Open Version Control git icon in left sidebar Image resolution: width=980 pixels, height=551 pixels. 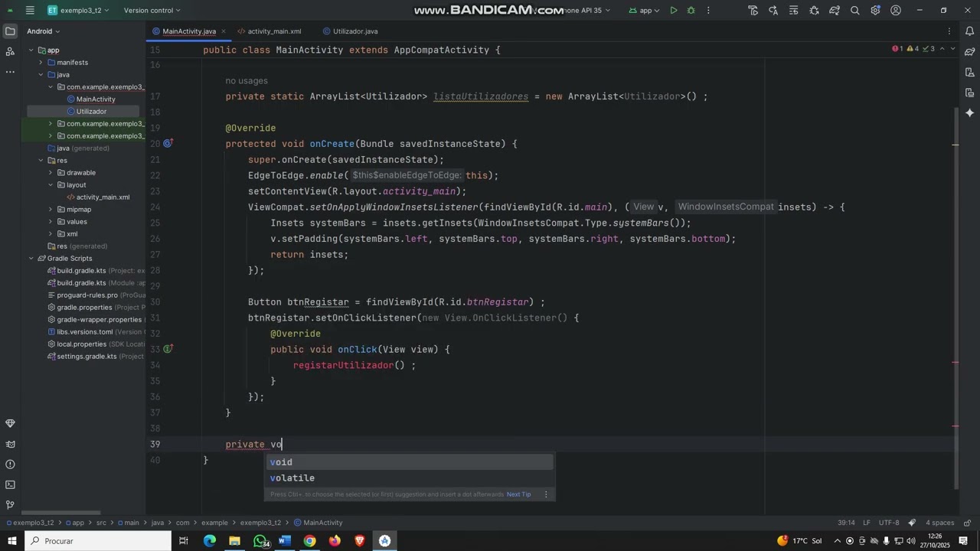click(x=10, y=505)
